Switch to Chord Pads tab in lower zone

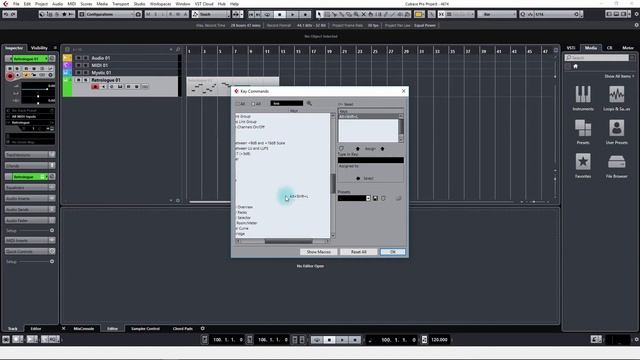[182, 328]
